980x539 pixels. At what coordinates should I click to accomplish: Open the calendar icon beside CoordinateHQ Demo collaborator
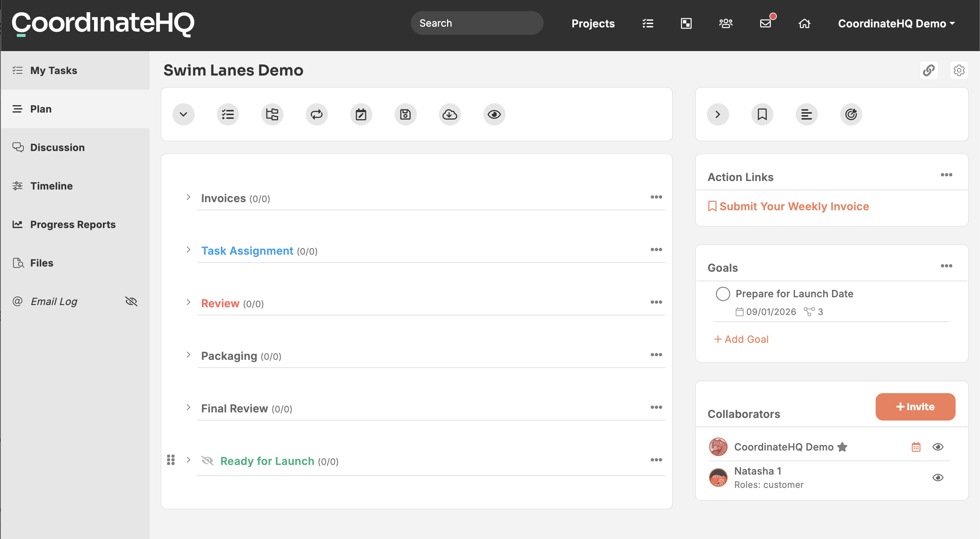point(916,447)
